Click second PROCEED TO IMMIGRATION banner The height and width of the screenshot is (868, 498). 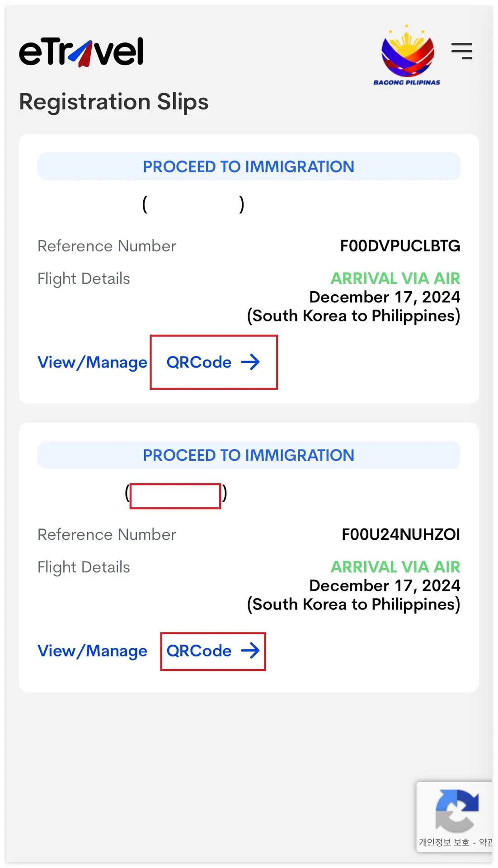point(249,455)
